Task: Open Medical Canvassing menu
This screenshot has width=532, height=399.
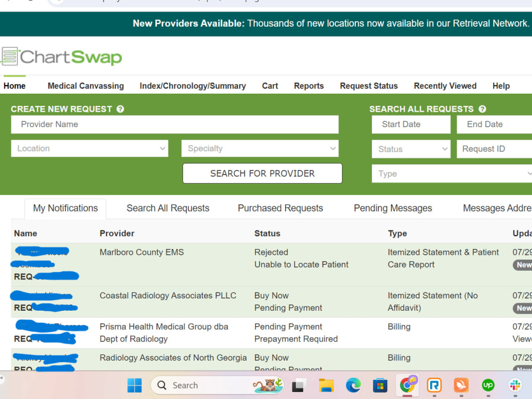Action: [86, 86]
